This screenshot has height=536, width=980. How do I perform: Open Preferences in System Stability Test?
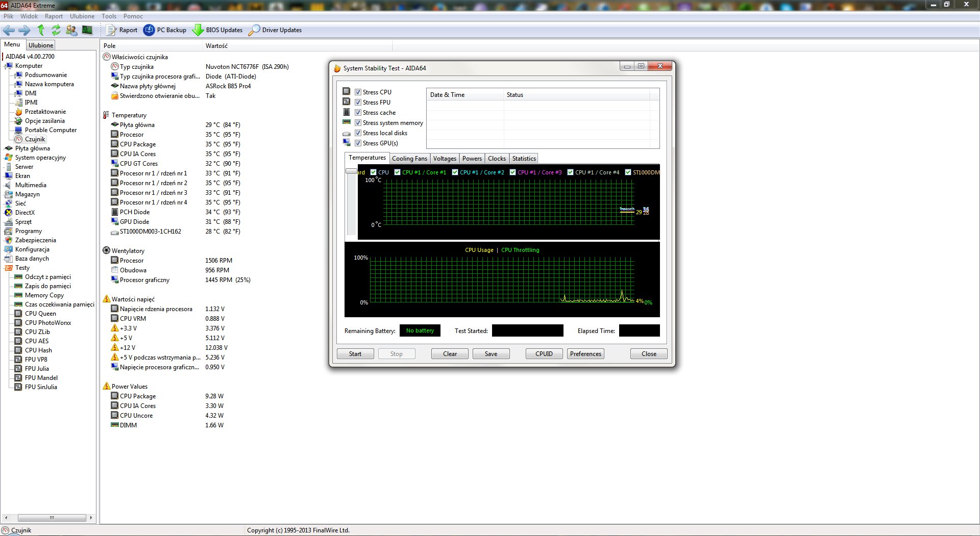pyautogui.click(x=585, y=354)
